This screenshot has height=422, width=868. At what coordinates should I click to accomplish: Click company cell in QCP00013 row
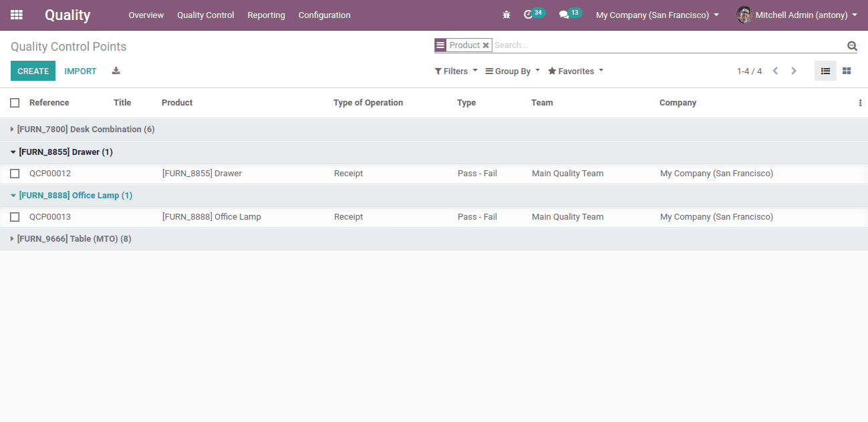[x=716, y=217]
